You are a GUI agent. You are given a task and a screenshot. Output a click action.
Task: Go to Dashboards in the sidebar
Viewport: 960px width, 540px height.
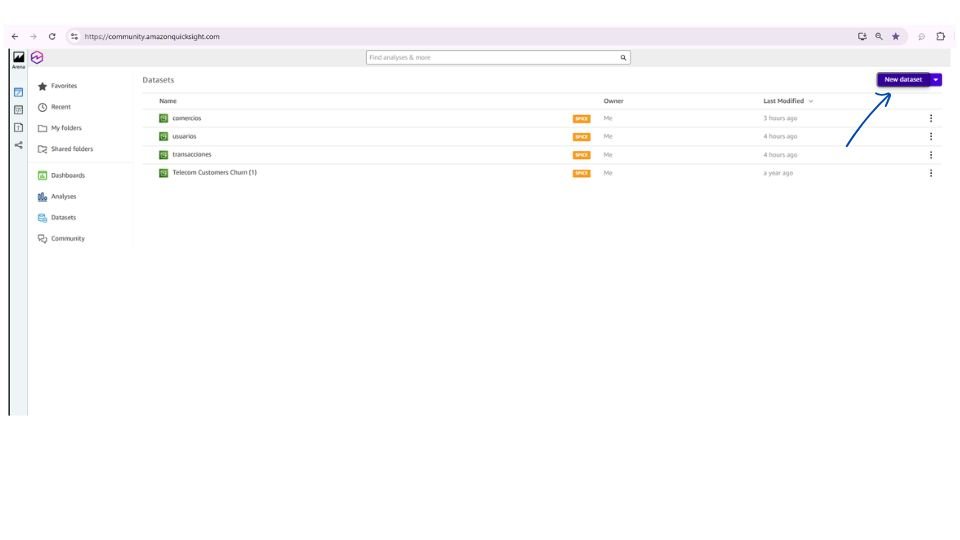pos(61,176)
